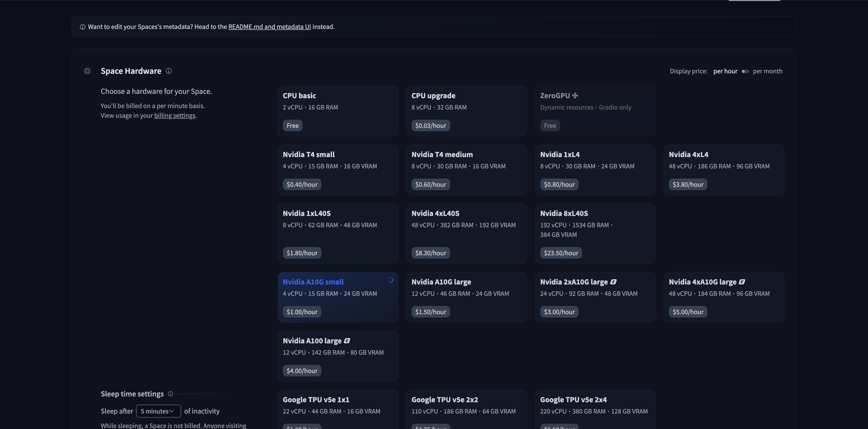The height and width of the screenshot is (429, 868).
Task: Click the info icon in the metadata banner
Action: tap(82, 27)
